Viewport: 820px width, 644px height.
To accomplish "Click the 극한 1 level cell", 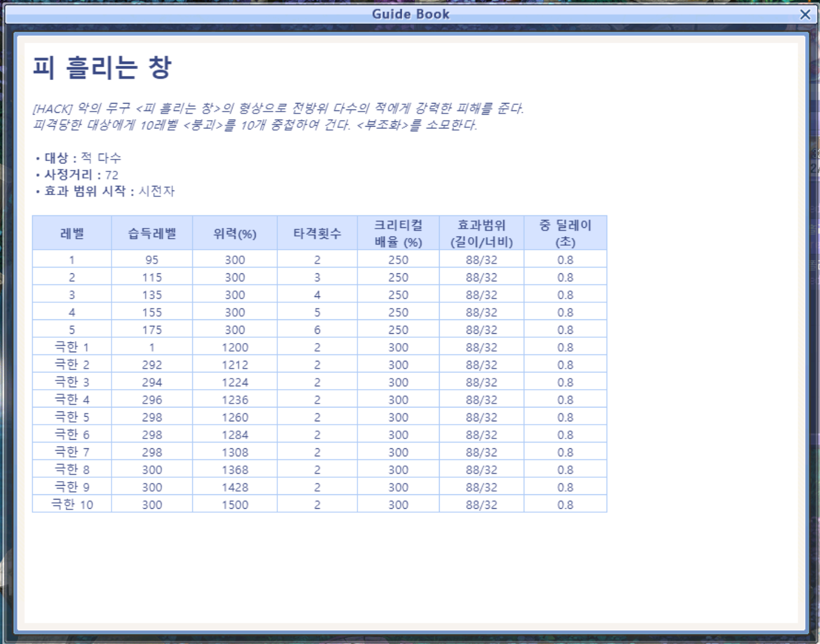I will tap(72, 347).
